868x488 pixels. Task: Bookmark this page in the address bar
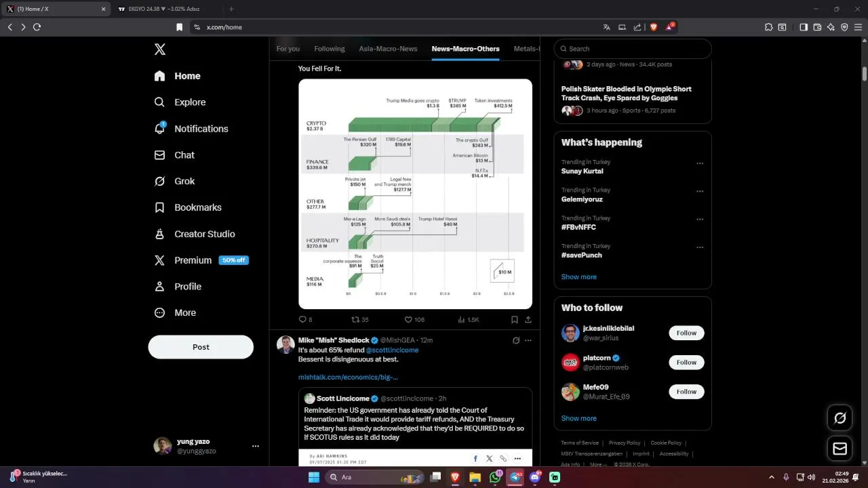(x=179, y=27)
